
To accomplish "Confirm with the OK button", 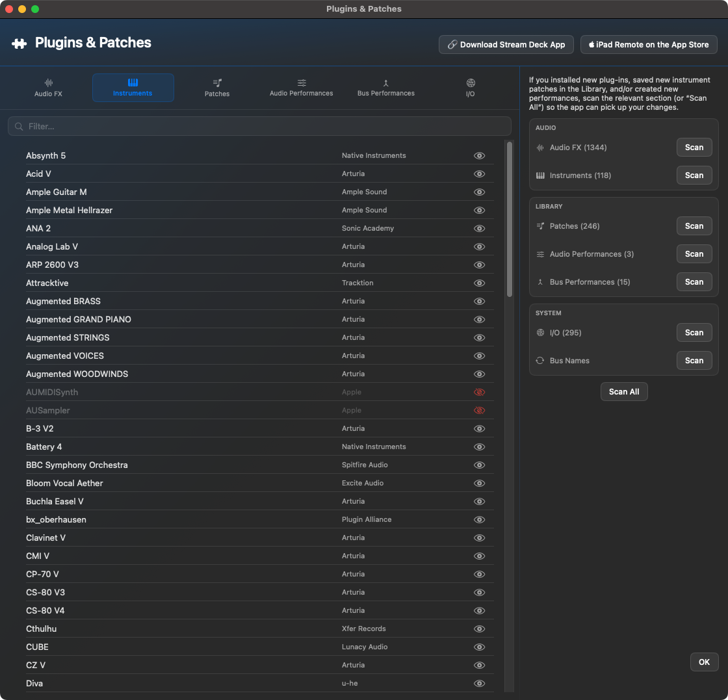I will click(705, 662).
